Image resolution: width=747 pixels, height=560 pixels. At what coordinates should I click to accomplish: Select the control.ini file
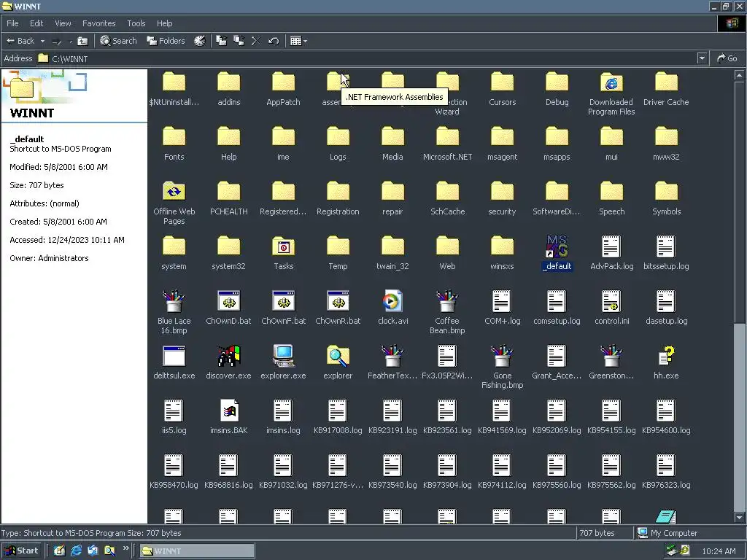[612, 308]
